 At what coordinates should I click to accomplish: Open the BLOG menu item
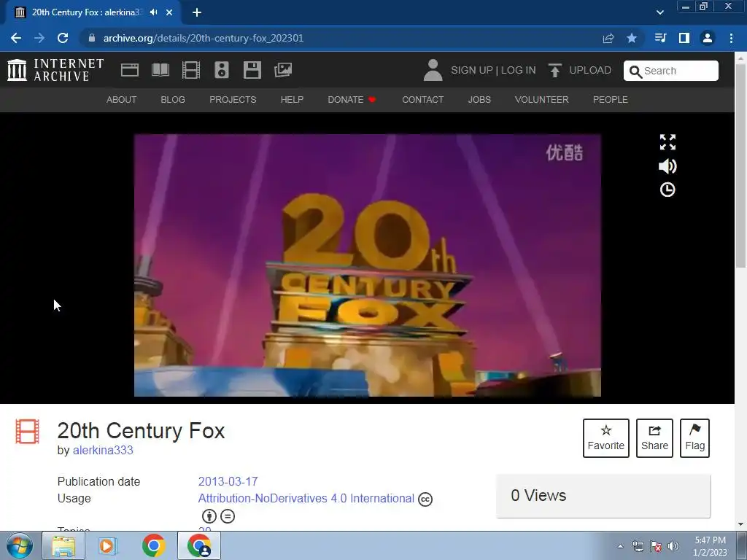click(x=173, y=99)
